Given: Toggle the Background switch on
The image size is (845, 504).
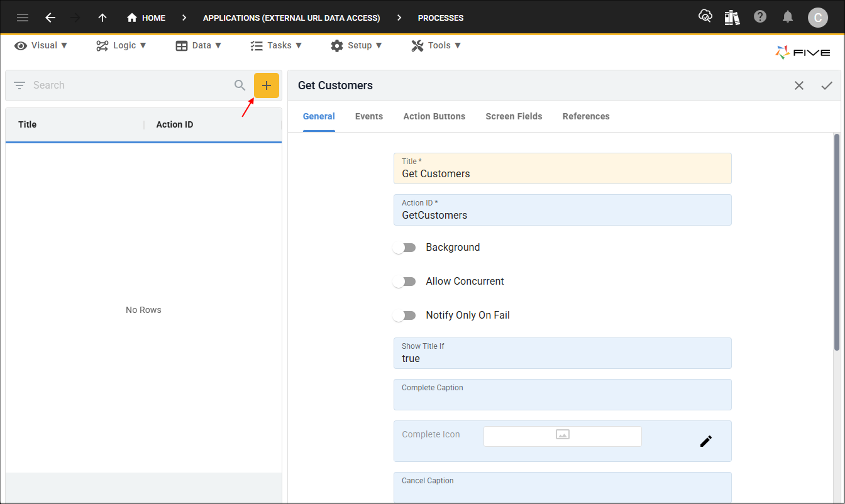Looking at the screenshot, I should click(x=404, y=247).
